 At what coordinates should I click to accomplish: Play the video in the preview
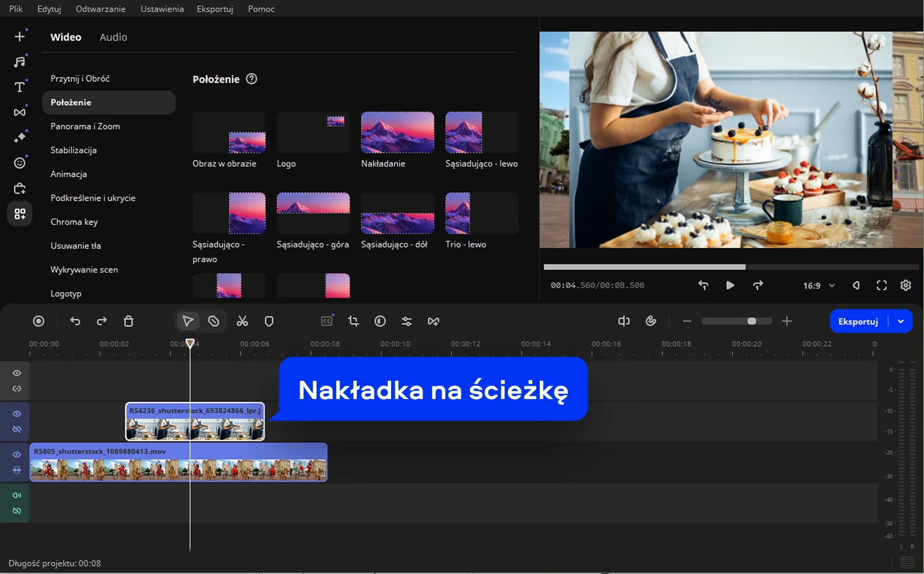pyautogui.click(x=730, y=285)
